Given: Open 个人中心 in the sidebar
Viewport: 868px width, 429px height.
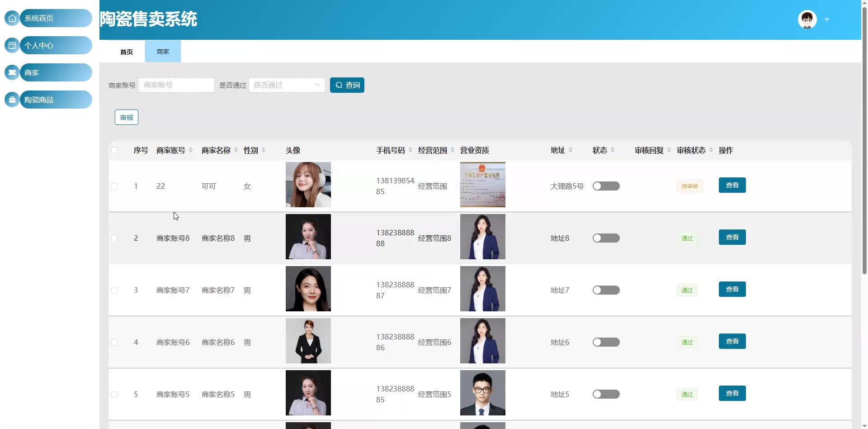Looking at the screenshot, I should 56,45.
